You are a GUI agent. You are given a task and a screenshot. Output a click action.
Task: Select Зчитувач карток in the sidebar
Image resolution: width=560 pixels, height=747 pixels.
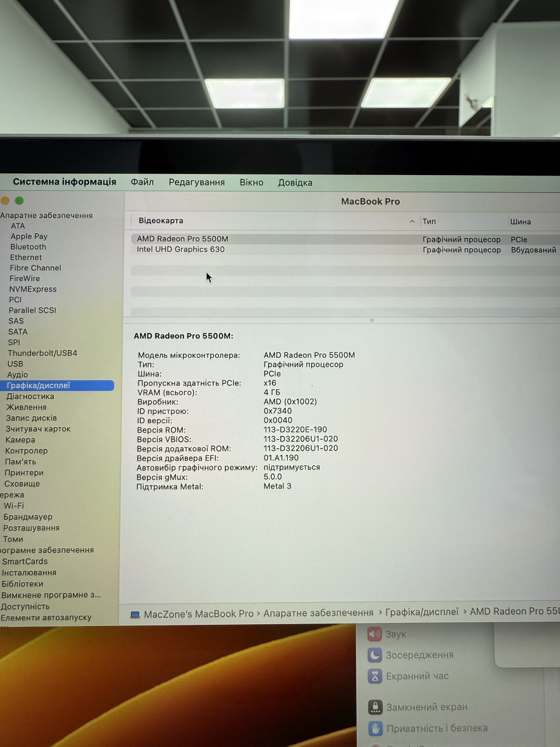click(38, 429)
